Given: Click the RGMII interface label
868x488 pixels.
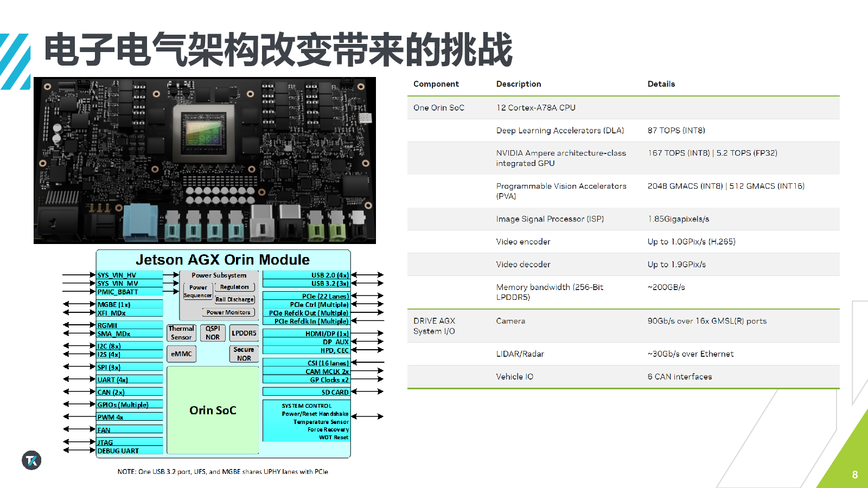Looking at the screenshot, I should click(107, 325).
